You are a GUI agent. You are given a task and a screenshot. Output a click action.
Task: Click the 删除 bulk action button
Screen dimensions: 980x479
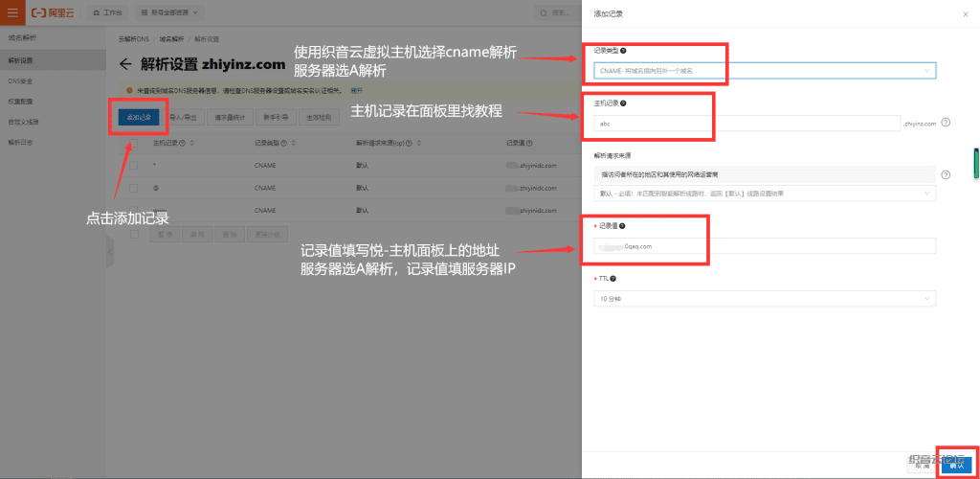[x=228, y=234]
